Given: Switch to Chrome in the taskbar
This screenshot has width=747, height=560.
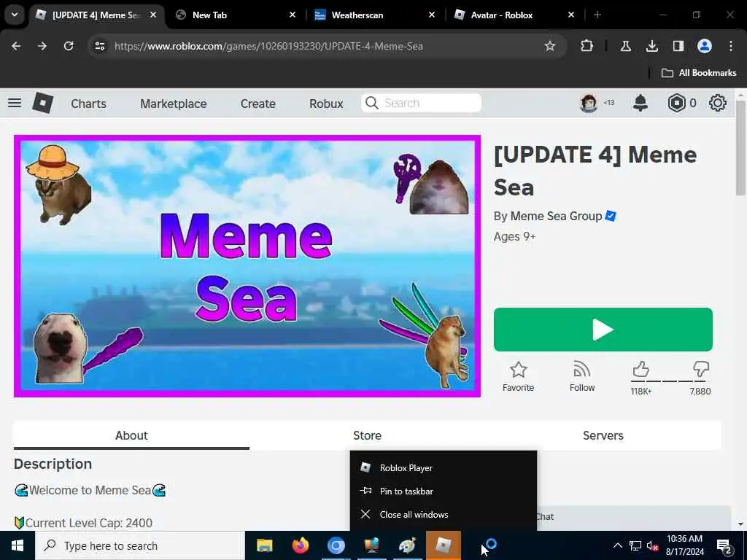Looking at the screenshot, I should pos(336,545).
